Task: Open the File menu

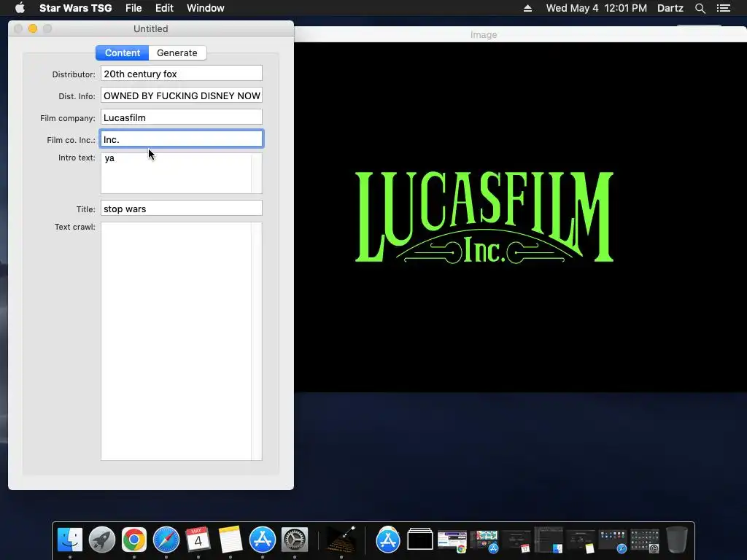Action: pyautogui.click(x=133, y=8)
